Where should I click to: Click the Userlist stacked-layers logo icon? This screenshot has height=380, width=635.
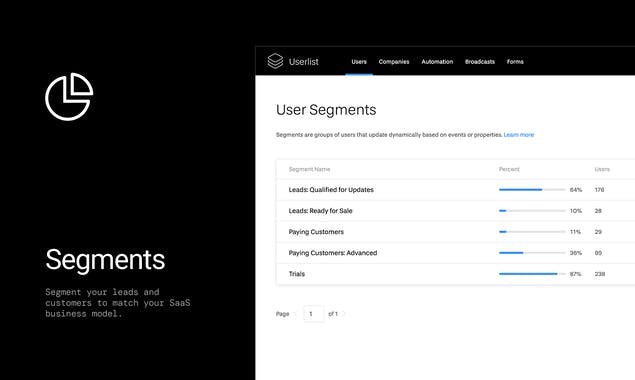click(x=275, y=61)
